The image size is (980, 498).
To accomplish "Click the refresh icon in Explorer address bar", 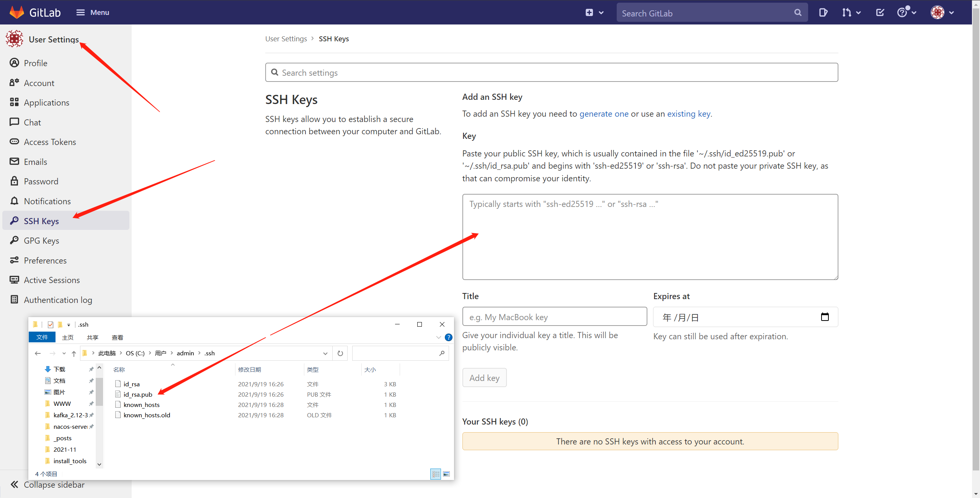I will click(x=340, y=353).
